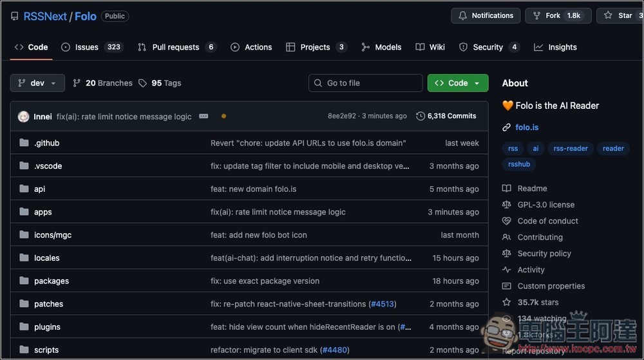Open the packages folder

tap(51, 281)
